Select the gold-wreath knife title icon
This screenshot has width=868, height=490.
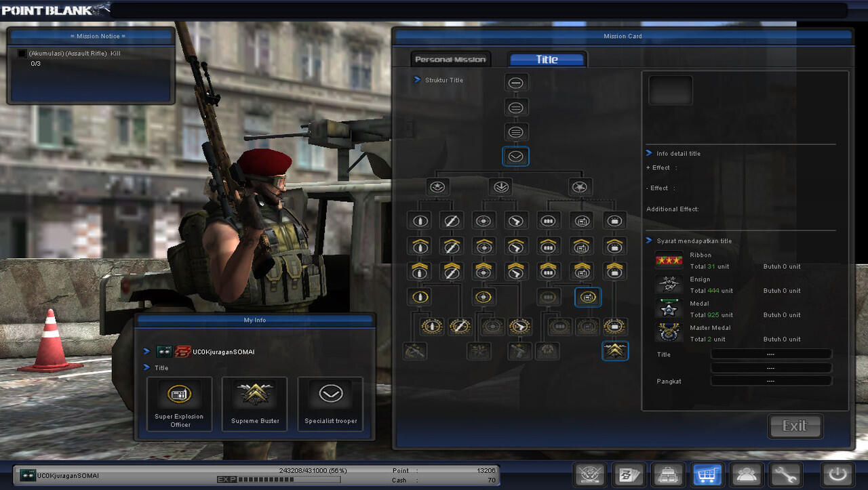pyautogui.click(x=460, y=327)
